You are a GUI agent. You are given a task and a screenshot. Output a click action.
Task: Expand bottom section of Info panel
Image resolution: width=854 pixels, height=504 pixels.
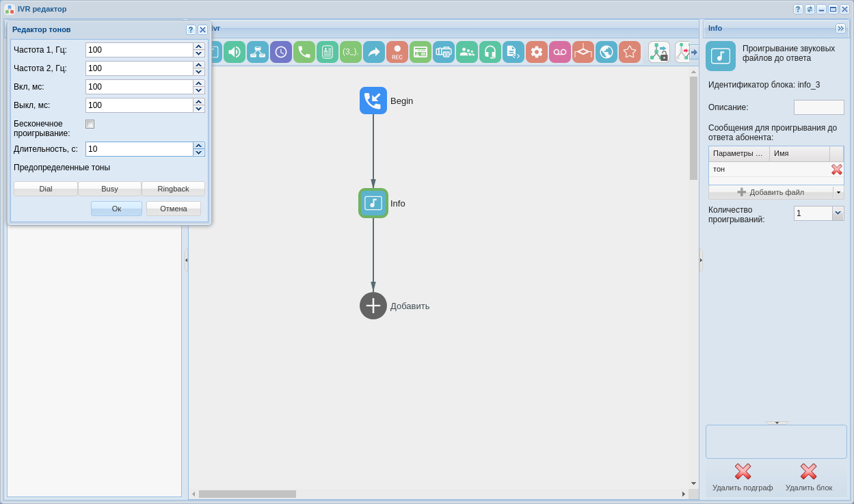[x=777, y=423]
